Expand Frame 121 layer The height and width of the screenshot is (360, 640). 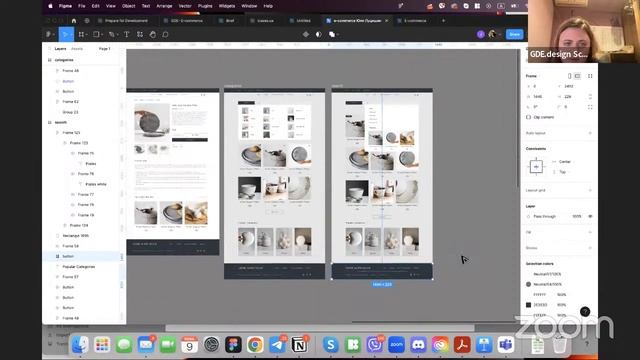pyautogui.click(x=57, y=133)
